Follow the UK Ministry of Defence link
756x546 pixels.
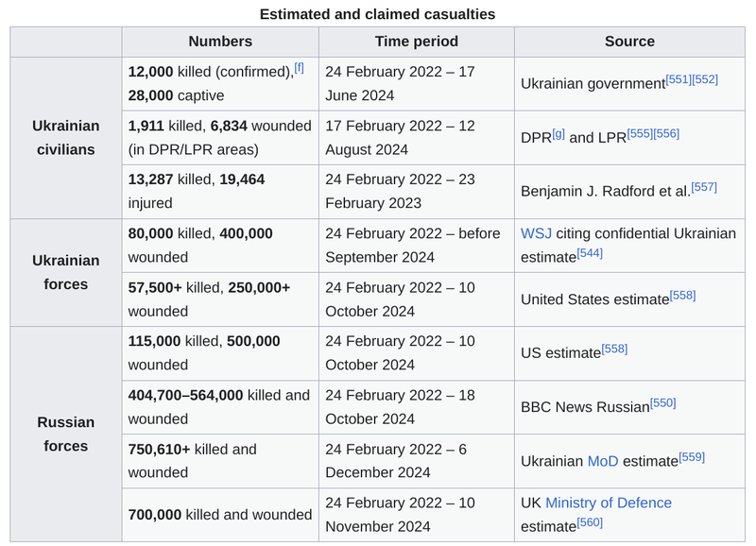(609, 503)
